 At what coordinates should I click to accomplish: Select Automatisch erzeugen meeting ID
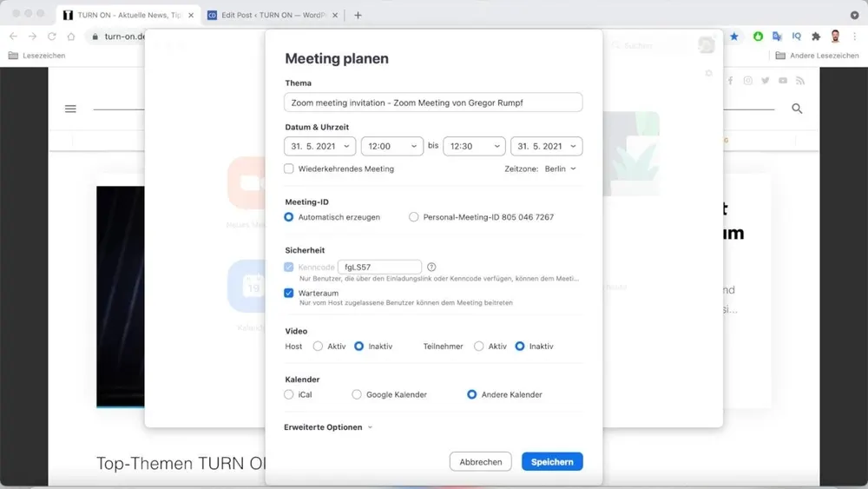[289, 217]
